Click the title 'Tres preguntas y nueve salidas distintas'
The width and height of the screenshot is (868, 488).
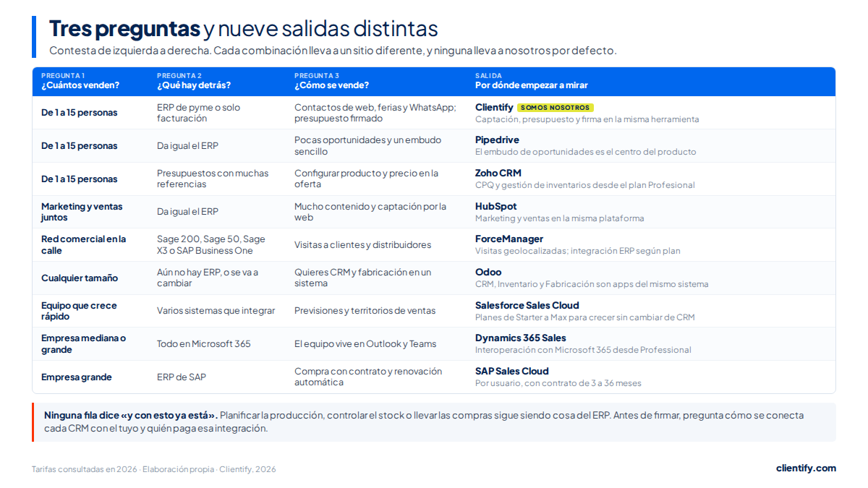(243, 28)
